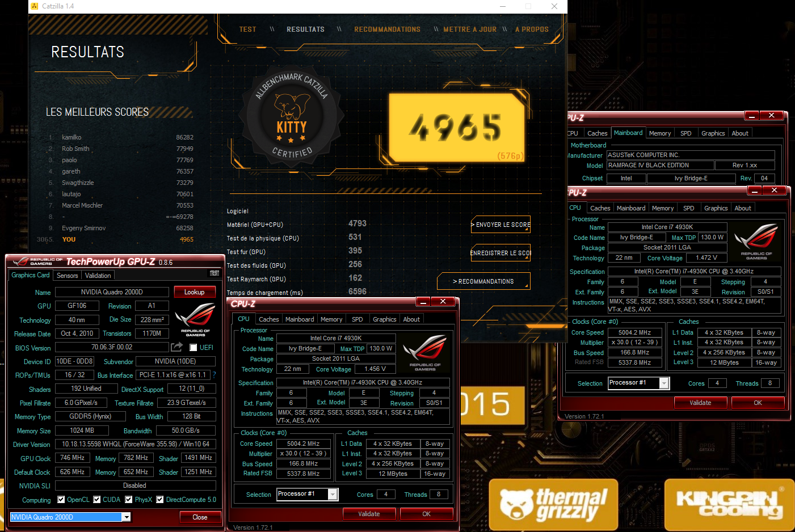Click leaderboard entry 'Swagthizzle'

78,183
